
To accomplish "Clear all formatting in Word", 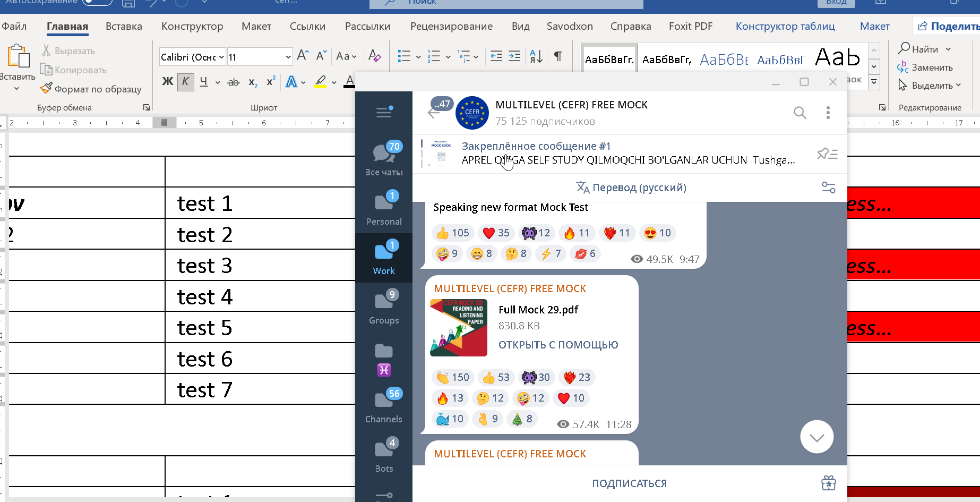I will tap(374, 56).
